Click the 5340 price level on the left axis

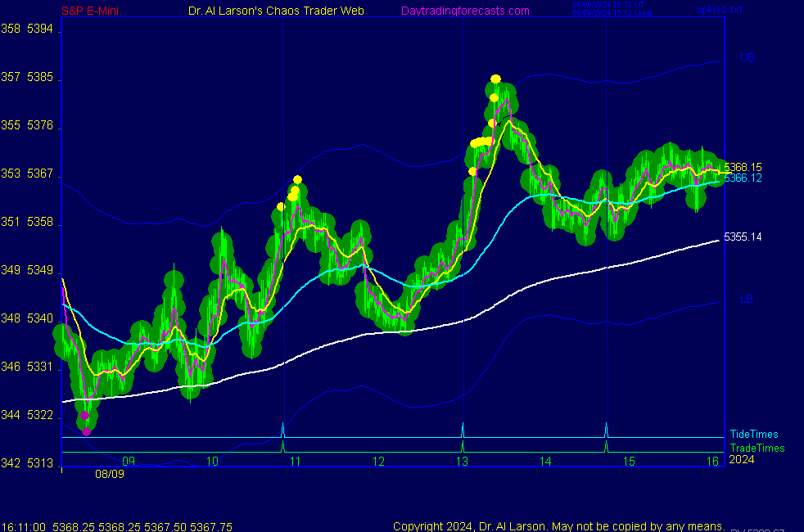40,318
